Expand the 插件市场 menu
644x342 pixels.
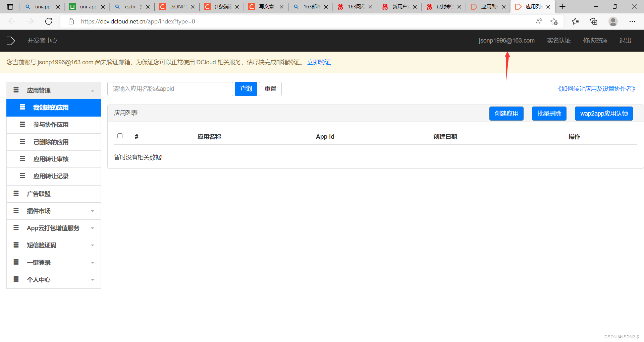[93, 211]
